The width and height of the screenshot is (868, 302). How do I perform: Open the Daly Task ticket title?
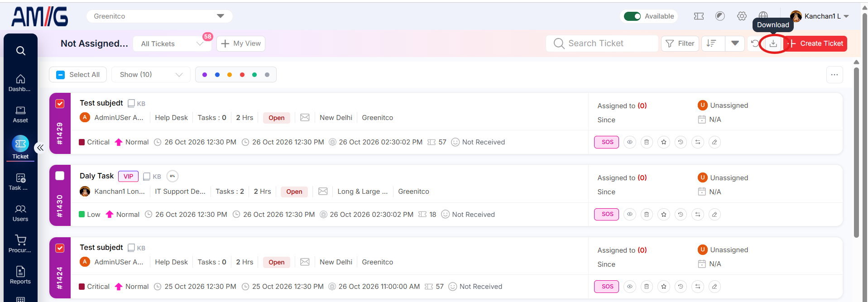(x=96, y=176)
